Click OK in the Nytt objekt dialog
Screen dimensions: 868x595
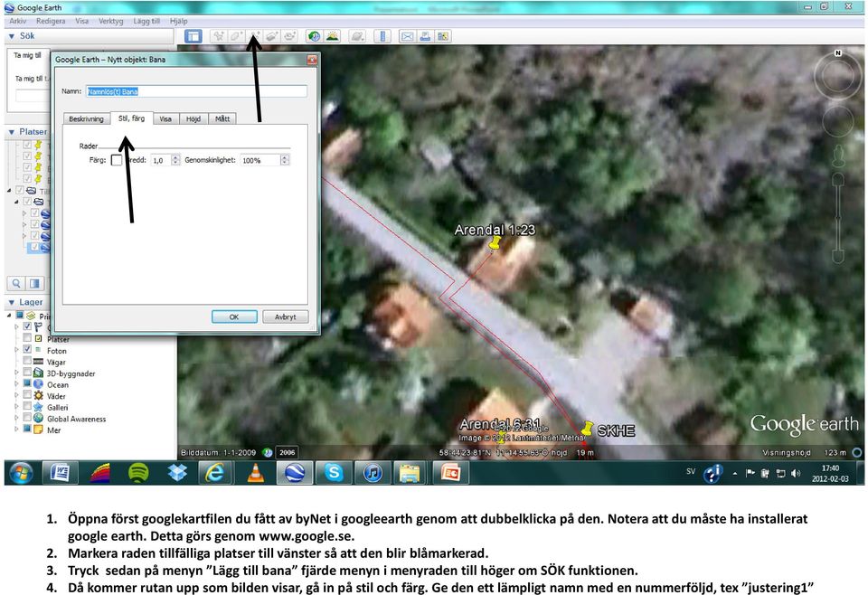pos(234,316)
